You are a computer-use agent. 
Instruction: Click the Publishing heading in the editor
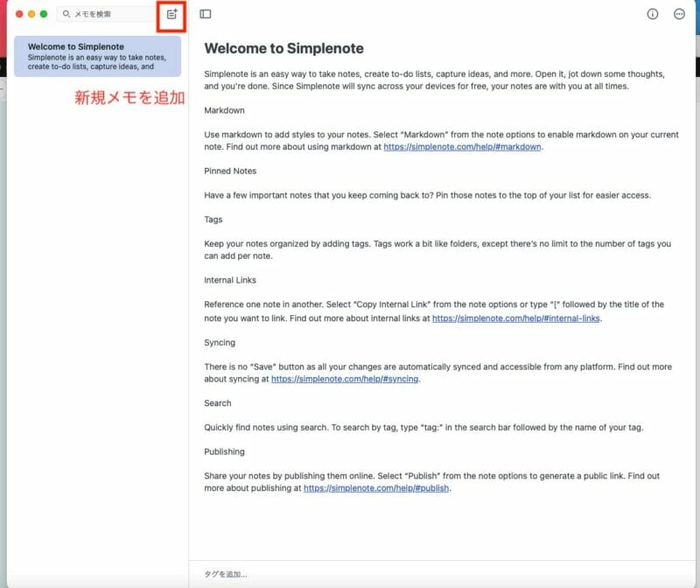[224, 451]
